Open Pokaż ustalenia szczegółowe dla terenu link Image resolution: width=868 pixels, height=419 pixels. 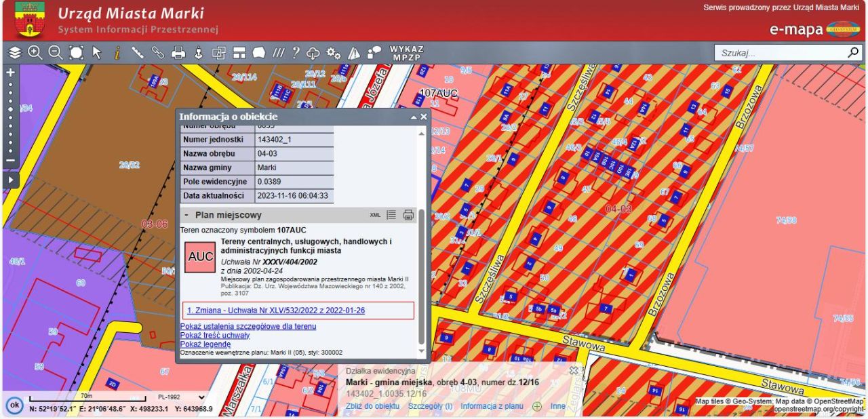pyautogui.click(x=248, y=326)
